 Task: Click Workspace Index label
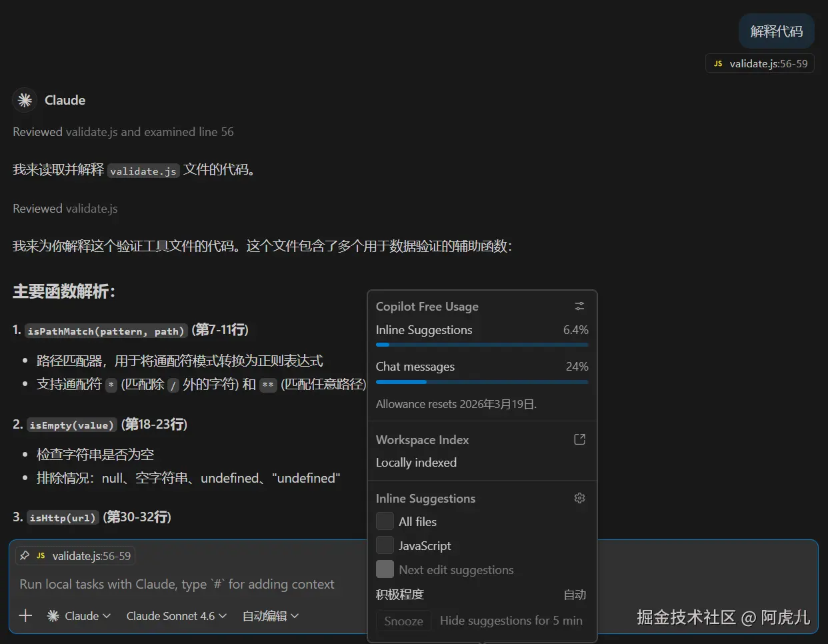tap(422, 440)
